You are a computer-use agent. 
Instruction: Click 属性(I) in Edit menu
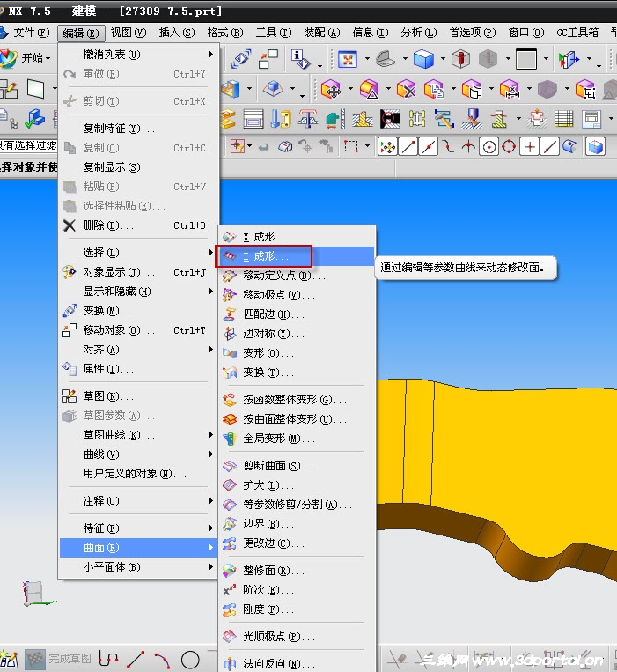pyautogui.click(x=138, y=369)
